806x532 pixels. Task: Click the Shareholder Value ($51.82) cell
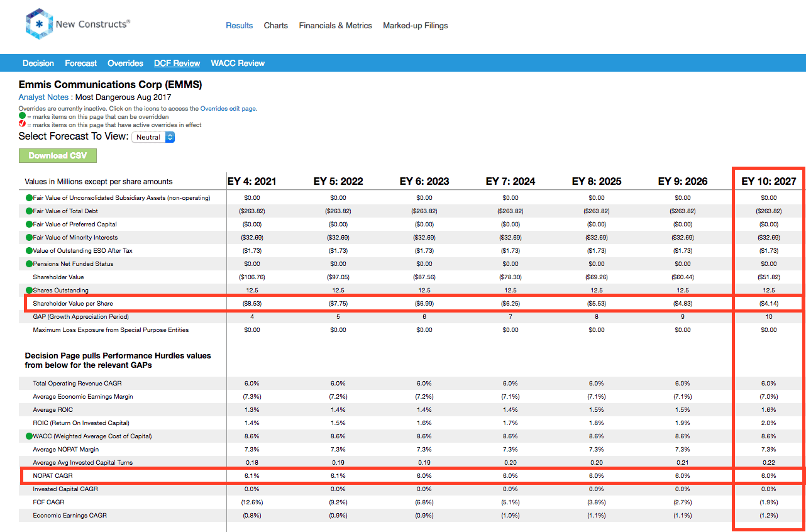[769, 277]
